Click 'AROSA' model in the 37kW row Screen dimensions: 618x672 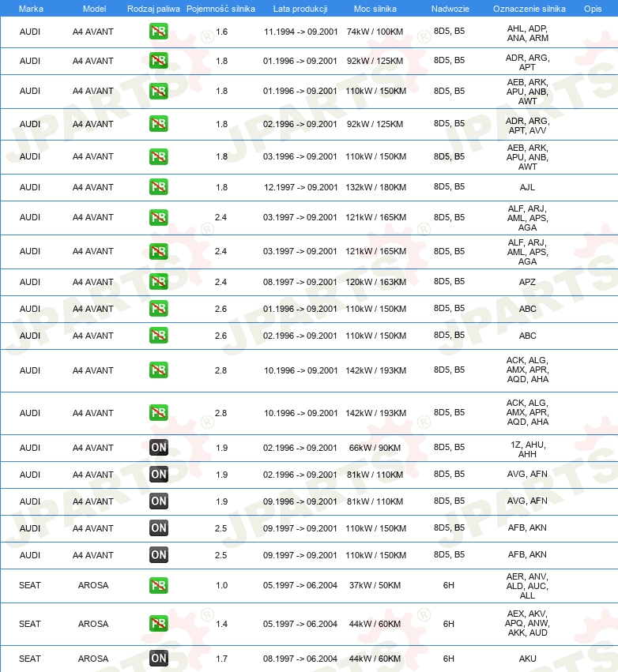point(93,585)
